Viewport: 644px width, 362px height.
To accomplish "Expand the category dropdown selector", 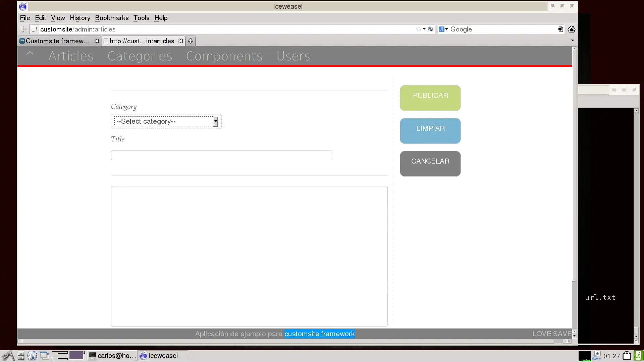I will coord(216,122).
